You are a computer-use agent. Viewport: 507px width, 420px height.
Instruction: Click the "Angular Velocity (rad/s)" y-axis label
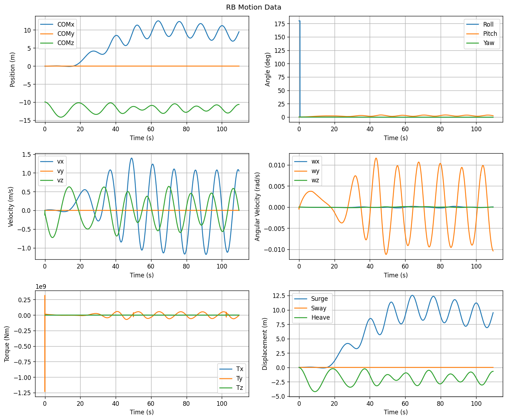tap(258, 206)
